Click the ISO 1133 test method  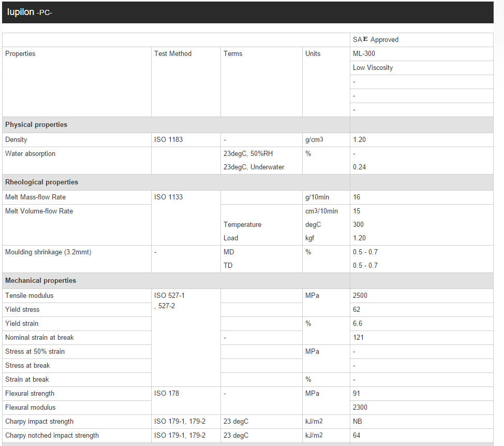tap(168, 197)
